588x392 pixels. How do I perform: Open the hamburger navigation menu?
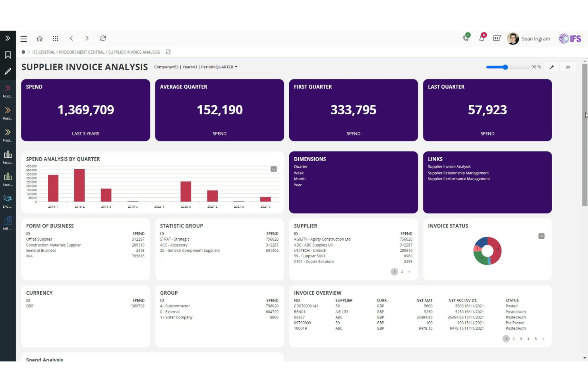[24, 39]
